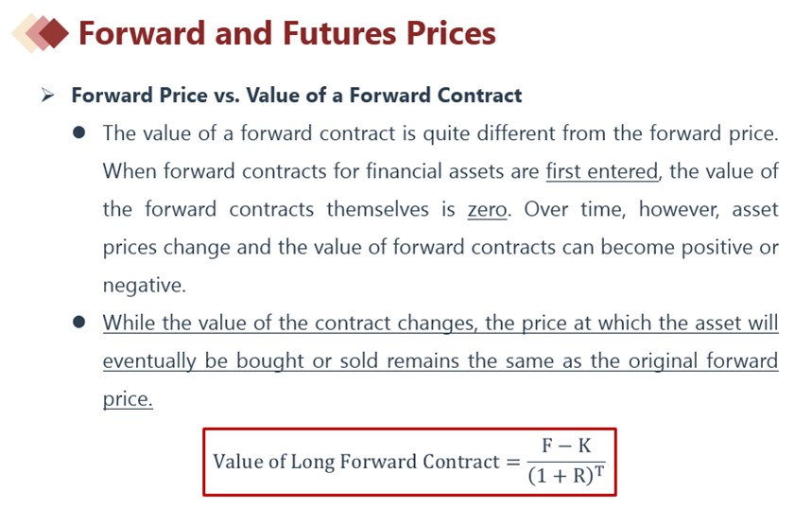Click the text Value of Long Forward Contract
812x526 pixels.
356,462
